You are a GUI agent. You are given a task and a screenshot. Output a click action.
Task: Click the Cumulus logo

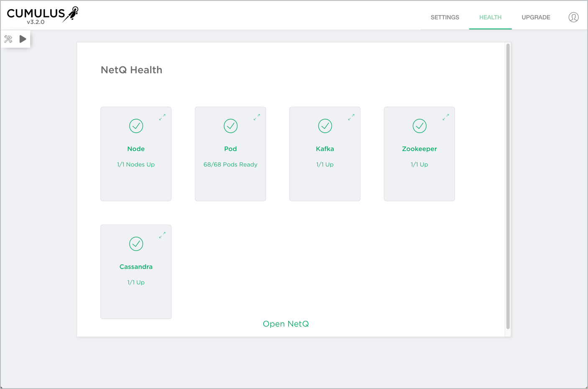click(x=42, y=15)
